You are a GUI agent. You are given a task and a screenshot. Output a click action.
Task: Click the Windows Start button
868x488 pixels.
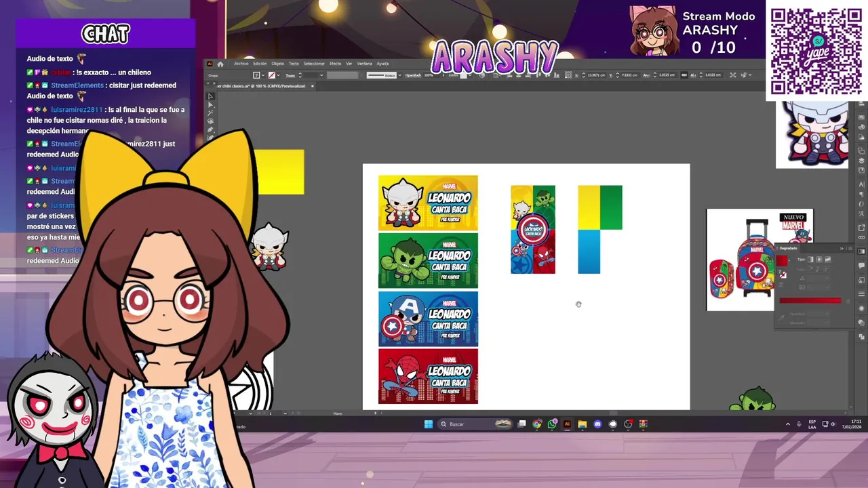pos(428,424)
